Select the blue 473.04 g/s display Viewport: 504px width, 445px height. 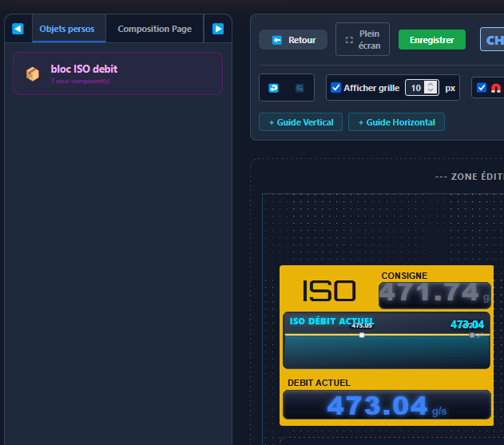[x=387, y=405]
